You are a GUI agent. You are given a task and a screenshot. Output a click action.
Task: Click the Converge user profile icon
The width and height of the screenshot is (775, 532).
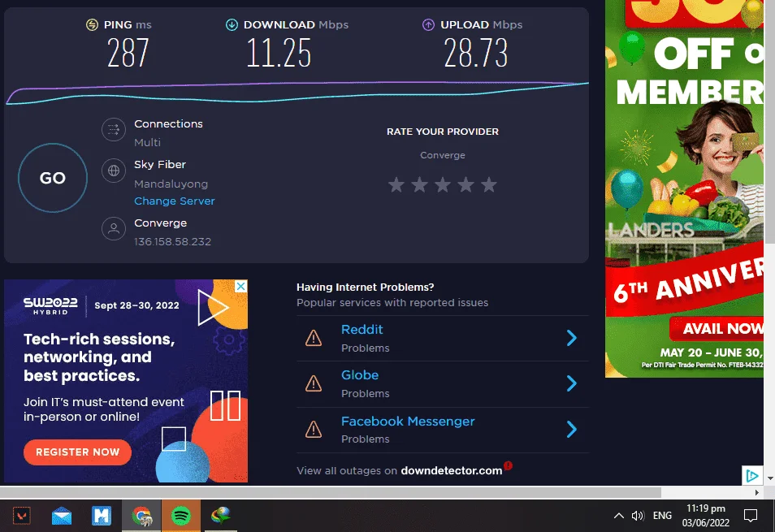[x=114, y=229]
